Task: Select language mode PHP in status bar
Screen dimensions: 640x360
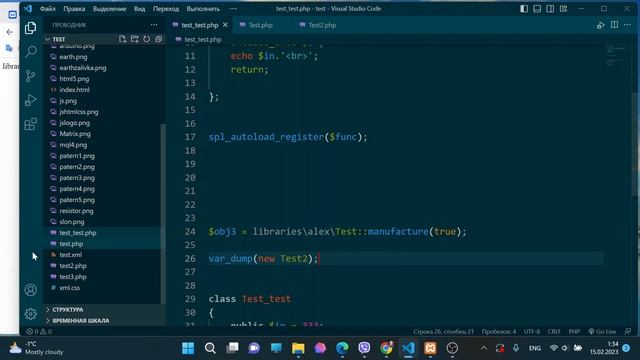Action: [x=574, y=331]
